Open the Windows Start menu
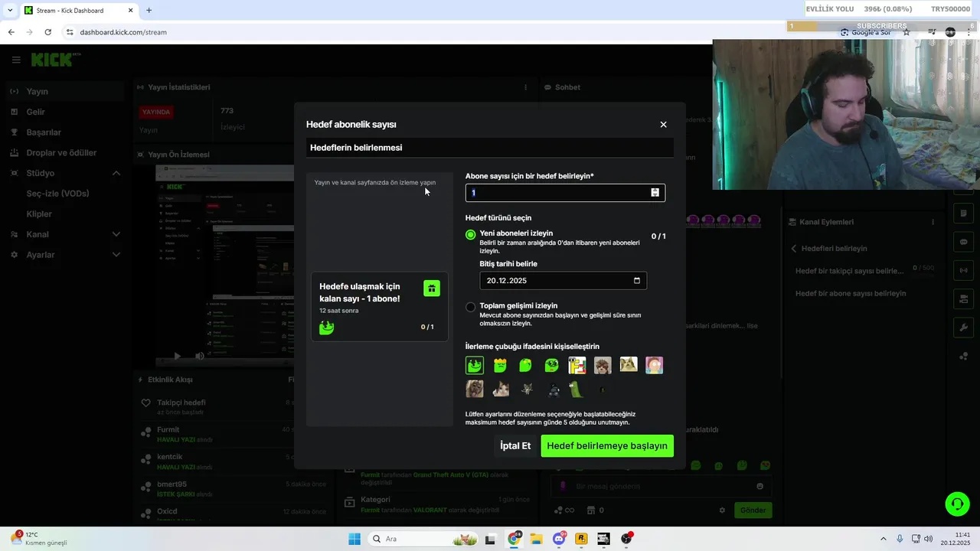Image resolution: width=980 pixels, height=551 pixels. pos(354,539)
